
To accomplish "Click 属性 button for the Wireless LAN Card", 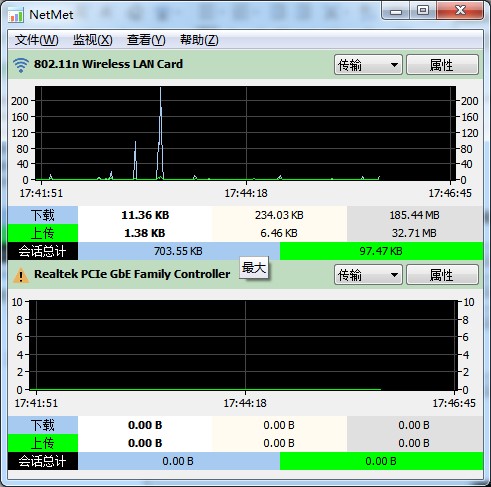I will point(442,65).
